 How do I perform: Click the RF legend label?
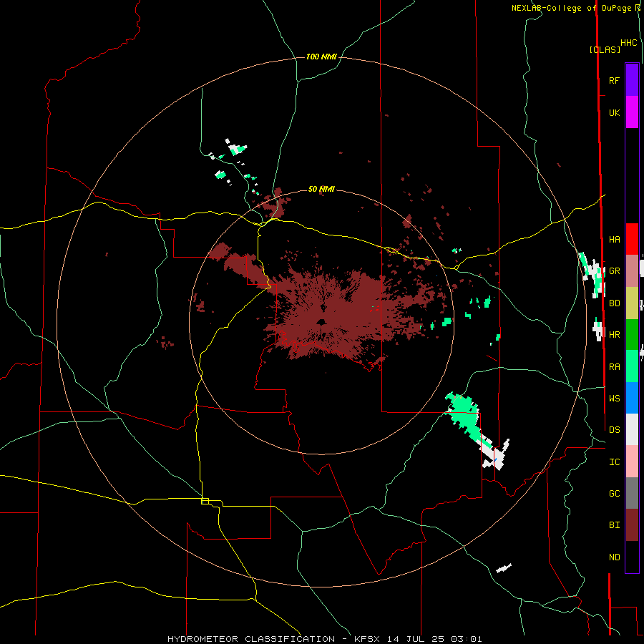(615, 80)
